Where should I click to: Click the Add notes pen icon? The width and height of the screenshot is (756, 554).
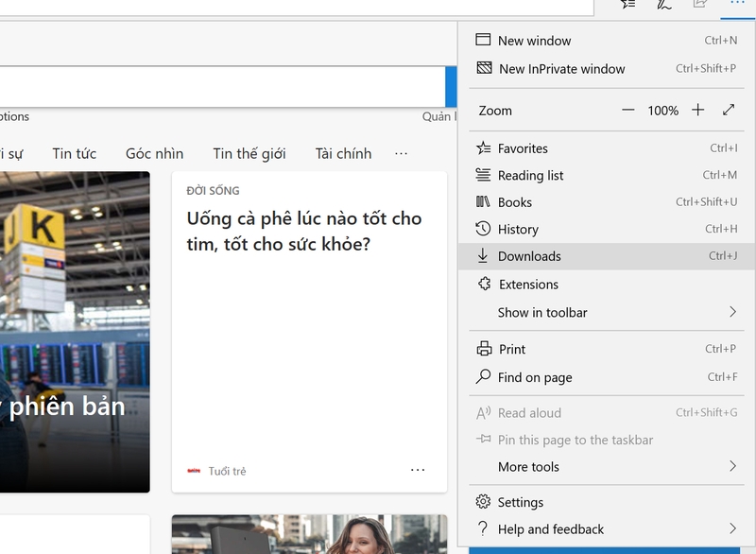(x=664, y=4)
